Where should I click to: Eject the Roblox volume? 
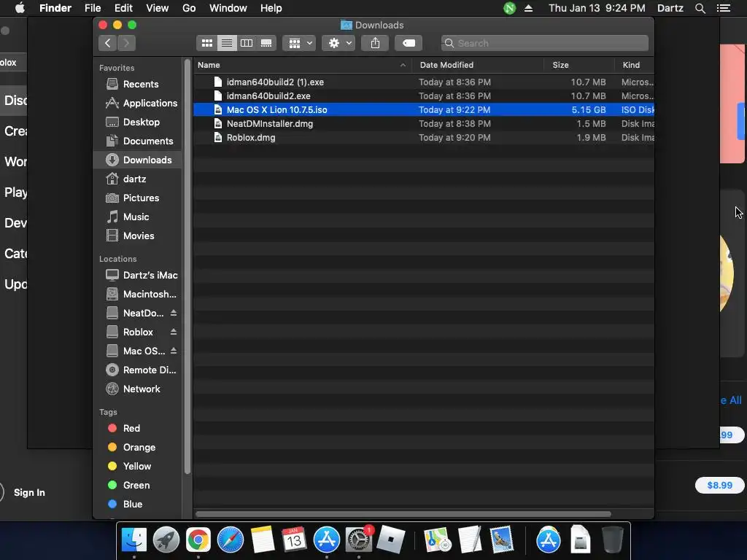pos(174,332)
